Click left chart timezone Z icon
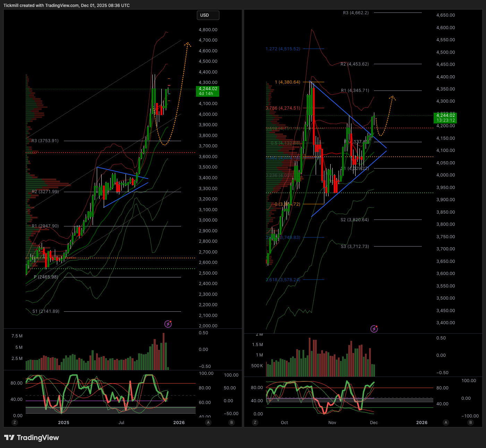The height and width of the screenshot is (448, 486). 14,422
